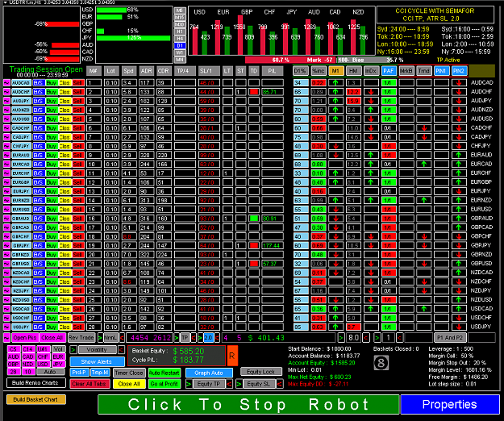Screen dimensions: 504x421
Task: Toggle the Trnd column button
Action: point(423,71)
